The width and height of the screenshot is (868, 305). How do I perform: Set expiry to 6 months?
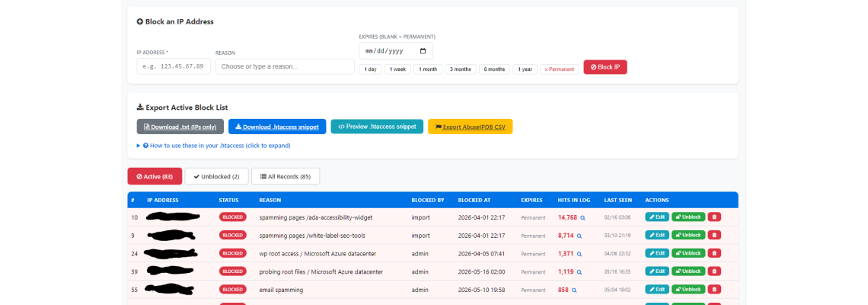coord(494,69)
